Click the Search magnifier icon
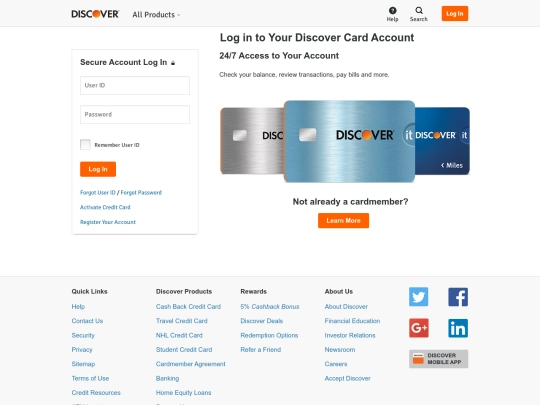Image resolution: width=540 pixels, height=405 pixels. tap(419, 10)
